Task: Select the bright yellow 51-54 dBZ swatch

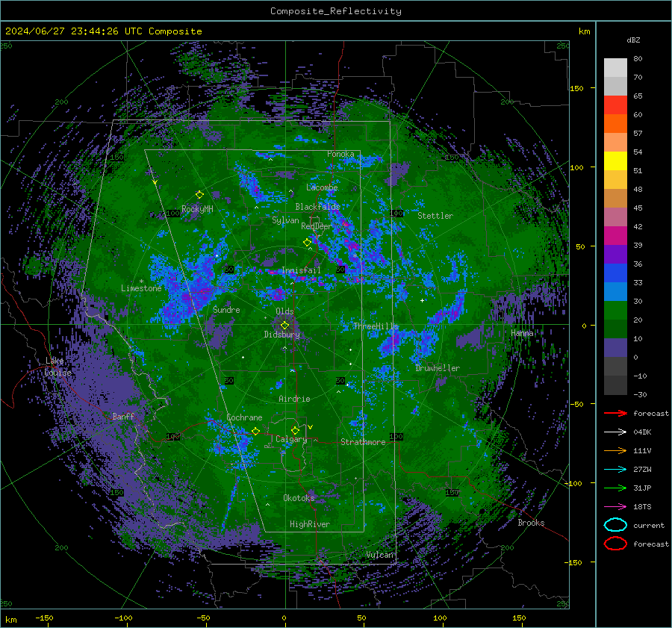Action: click(x=615, y=161)
